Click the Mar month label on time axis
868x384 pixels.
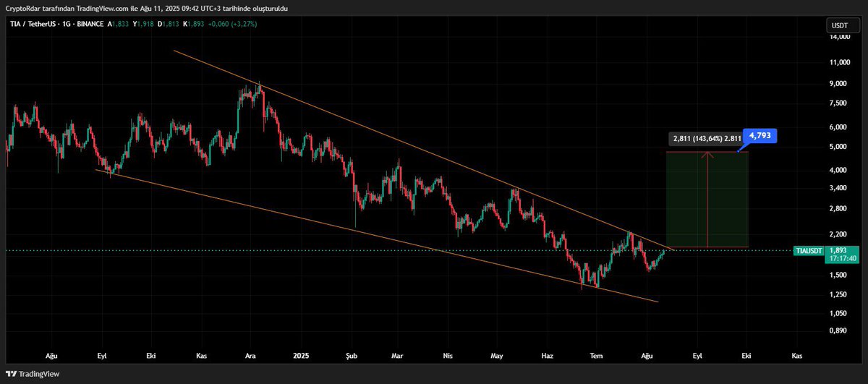397,357
